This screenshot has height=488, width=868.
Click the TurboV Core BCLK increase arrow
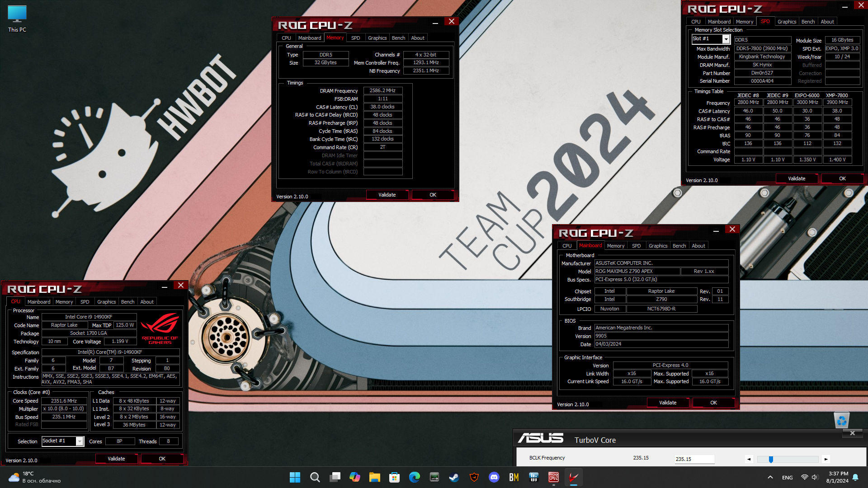point(826,459)
